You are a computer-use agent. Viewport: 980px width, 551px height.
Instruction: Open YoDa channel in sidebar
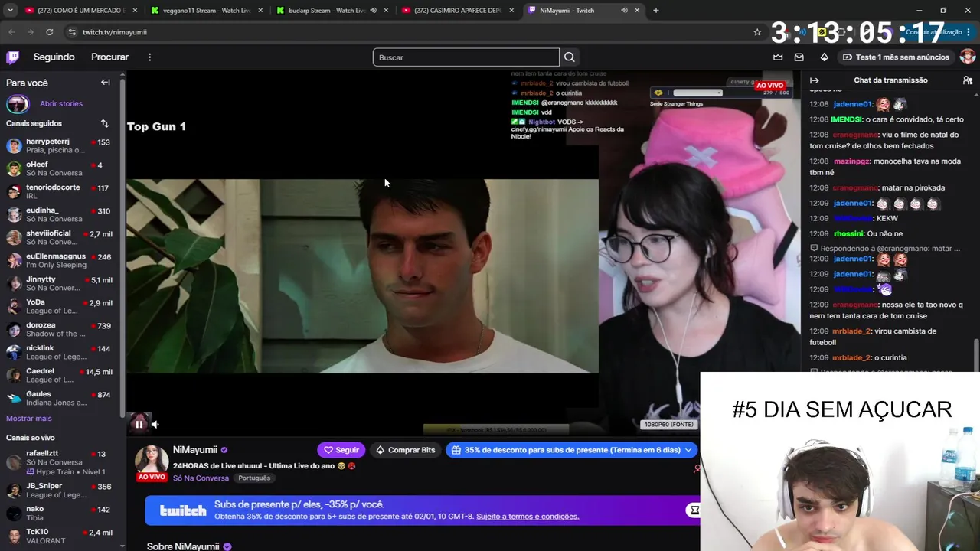(60, 306)
